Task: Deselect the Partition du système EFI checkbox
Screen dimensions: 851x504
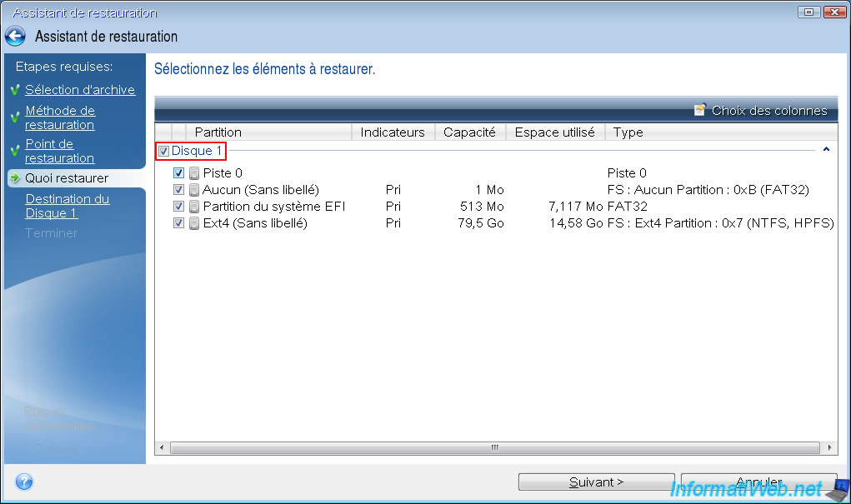Action: coord(178,207)
